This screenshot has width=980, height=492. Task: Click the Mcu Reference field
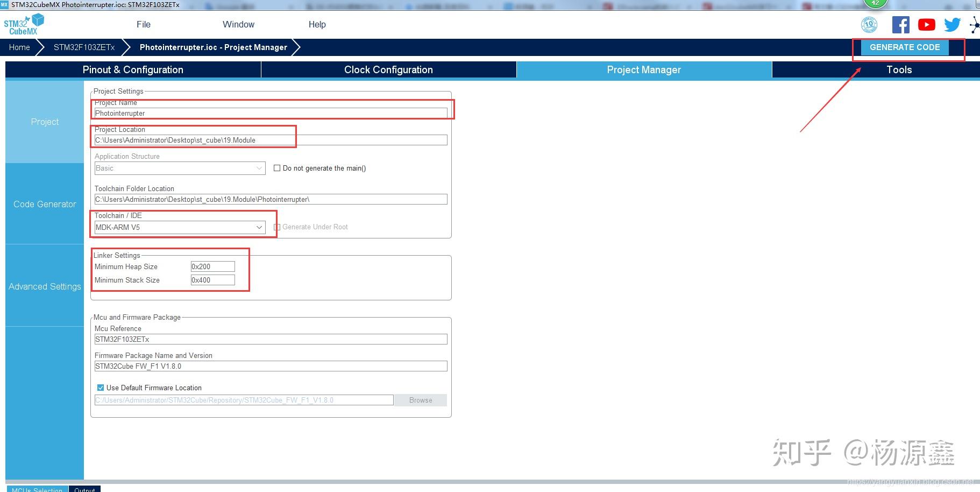pyautogui.click(x=271, y=339)
